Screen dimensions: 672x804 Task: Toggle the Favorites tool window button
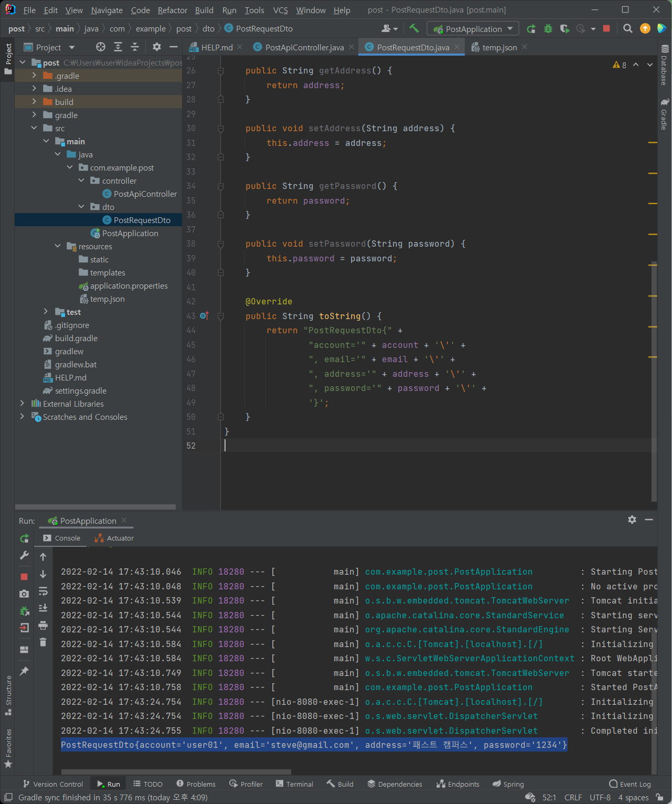pyautogui.click(x=8, y=748)
